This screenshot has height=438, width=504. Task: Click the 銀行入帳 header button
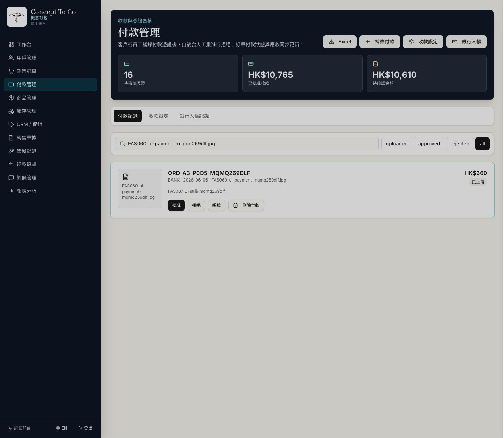[x=467, y=42]
